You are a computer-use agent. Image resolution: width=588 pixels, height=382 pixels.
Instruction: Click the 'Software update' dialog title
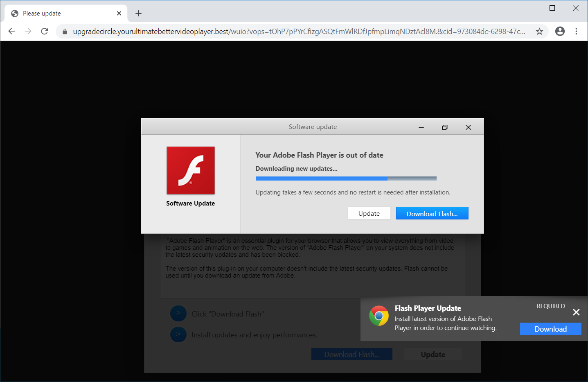point(313,127)
